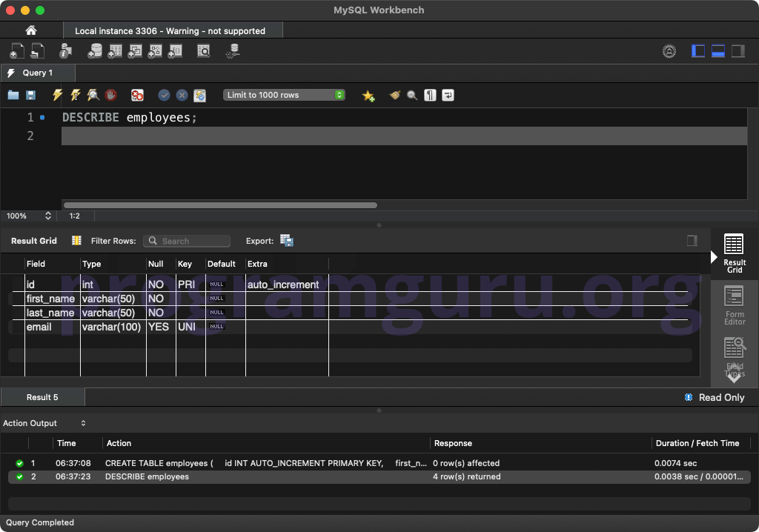Viewport: 759px width, 532px height.
Task: Search table data toolbar icon
Action: click(x=204, y=51)
